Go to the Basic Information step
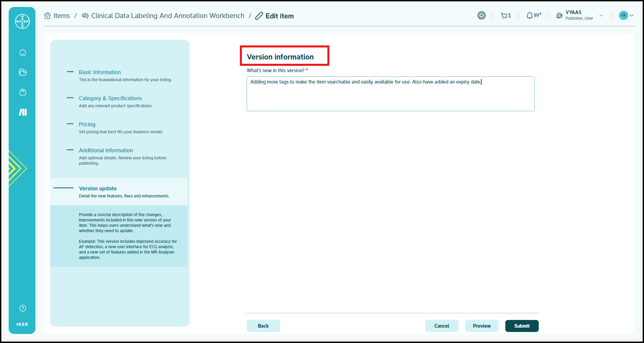The image size is (644, 343). (x=100, y=72)
